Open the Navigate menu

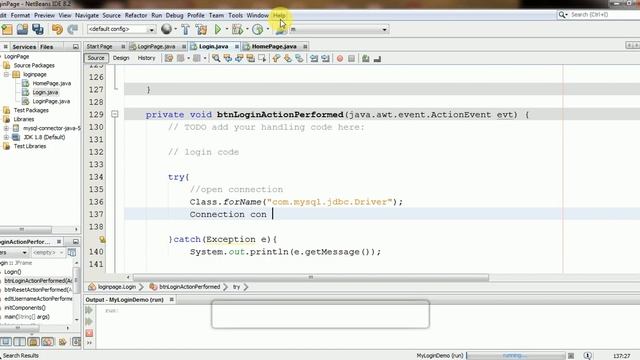coord(87,15)
